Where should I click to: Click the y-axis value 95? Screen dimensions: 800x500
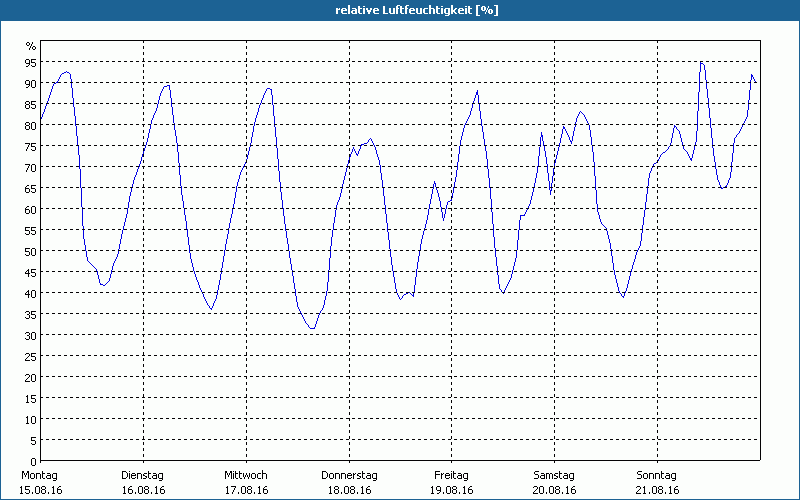[x=31, y=63]
